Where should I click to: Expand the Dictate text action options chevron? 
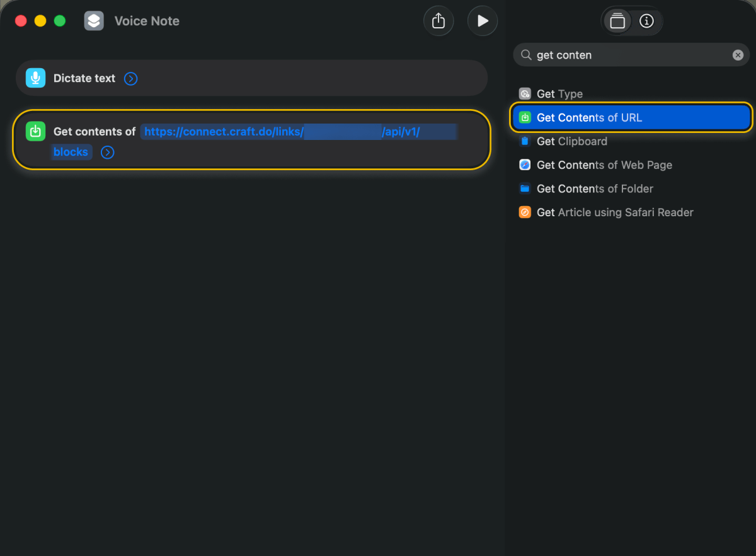click(131, 78)
